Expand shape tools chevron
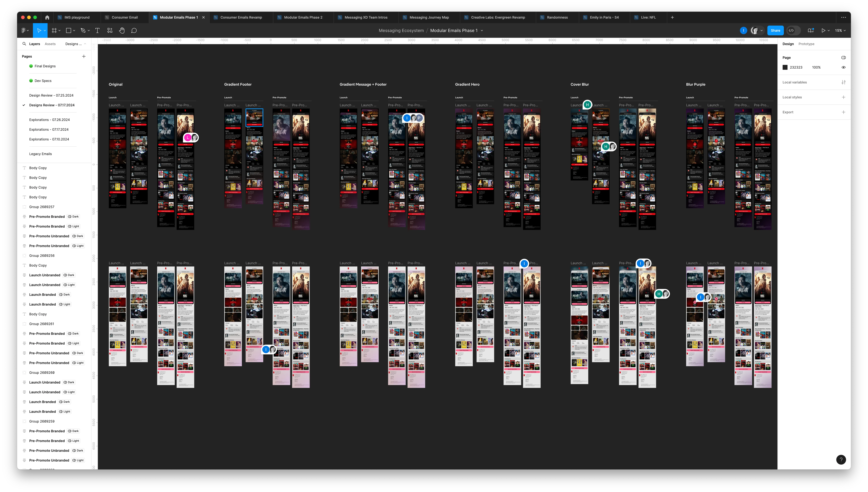868x492 pixels. tap(74, 30)
